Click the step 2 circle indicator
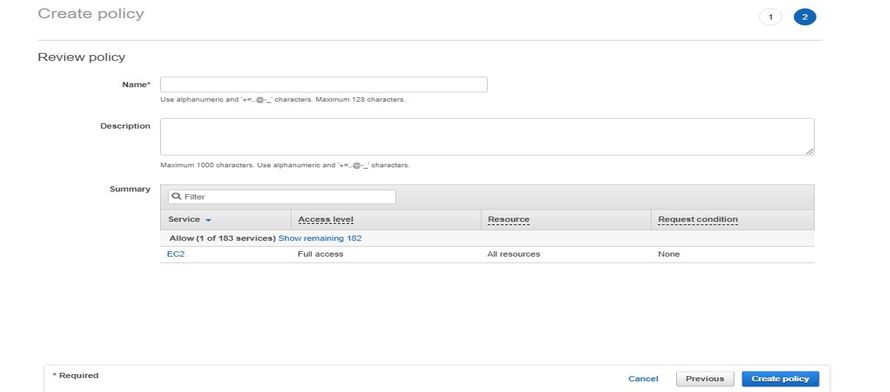This screenshot has width=890, height=392. point(805,18)
